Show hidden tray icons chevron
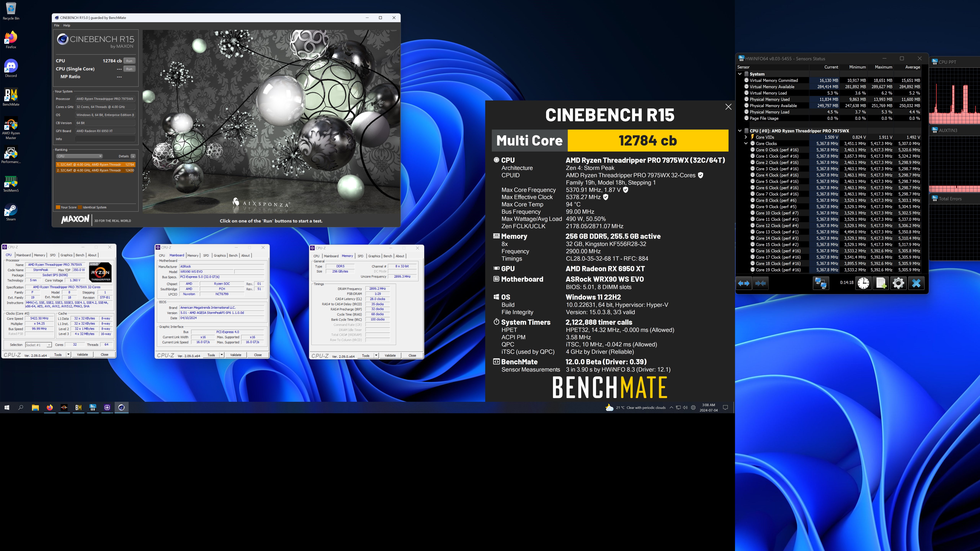The width and height of the screenshot is (980, 551). point(671,407)
